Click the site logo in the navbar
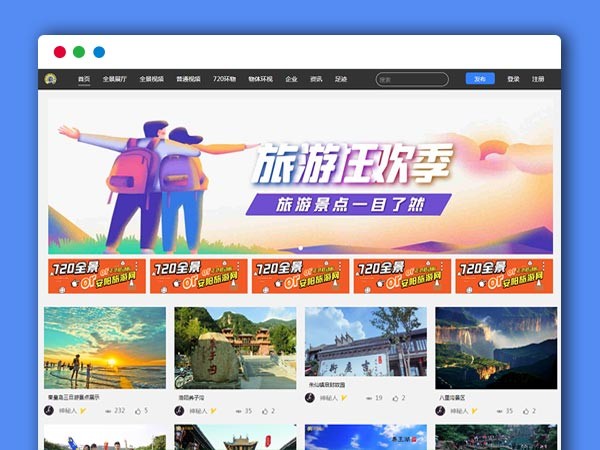This screenshot has height=450, width=600. click(50, 79)
